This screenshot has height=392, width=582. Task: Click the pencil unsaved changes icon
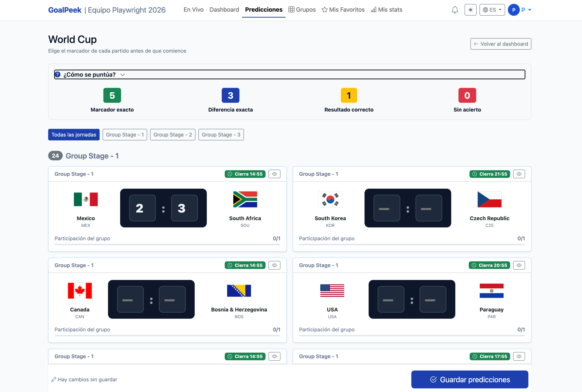[x=54, y=380]
